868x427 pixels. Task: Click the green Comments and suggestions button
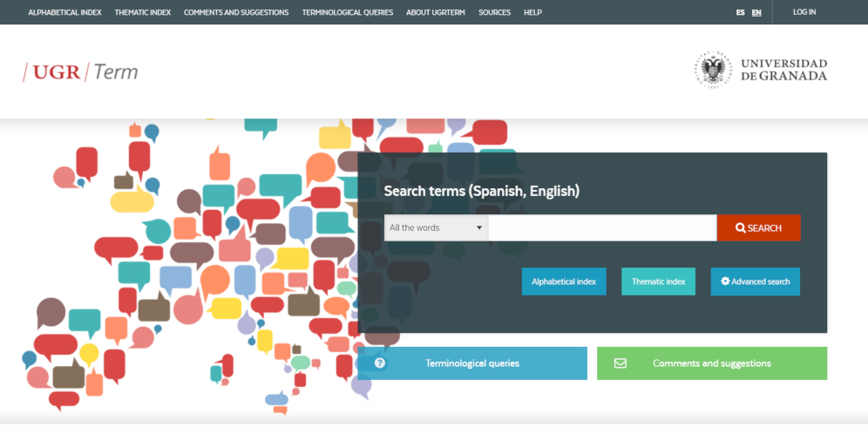712,363
